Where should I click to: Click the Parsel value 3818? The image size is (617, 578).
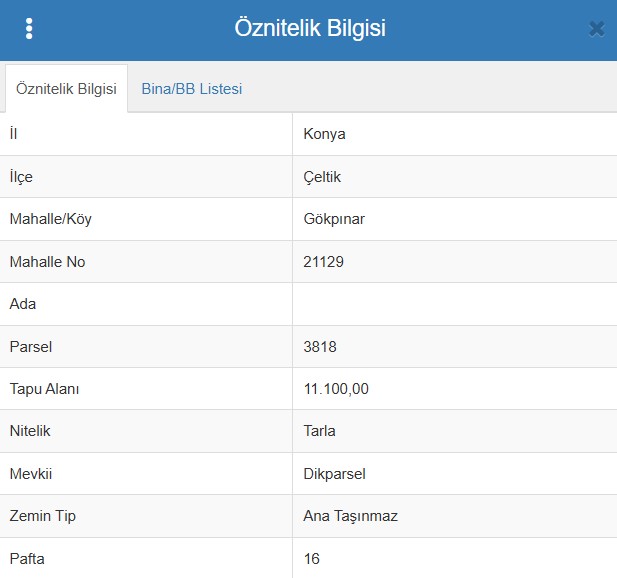pos(320,347)
